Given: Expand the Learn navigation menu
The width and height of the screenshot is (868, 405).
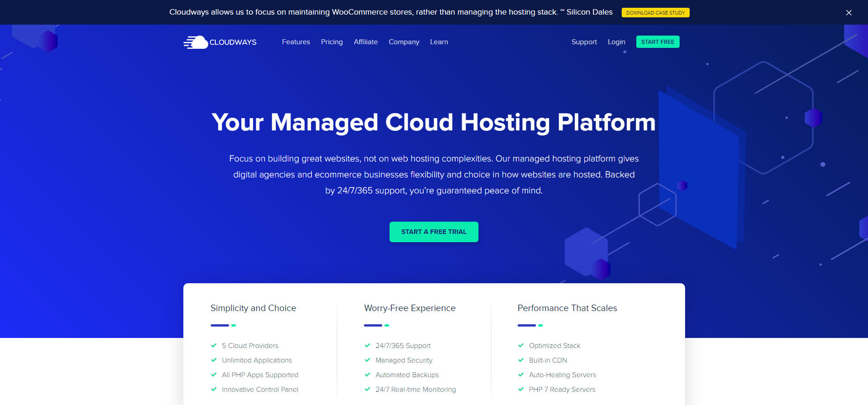Looking at the screenshot, I should 439,42.
